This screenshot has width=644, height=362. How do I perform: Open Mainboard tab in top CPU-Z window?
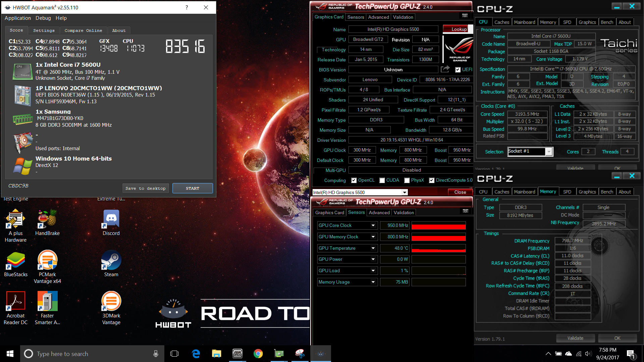click(525, 22)
